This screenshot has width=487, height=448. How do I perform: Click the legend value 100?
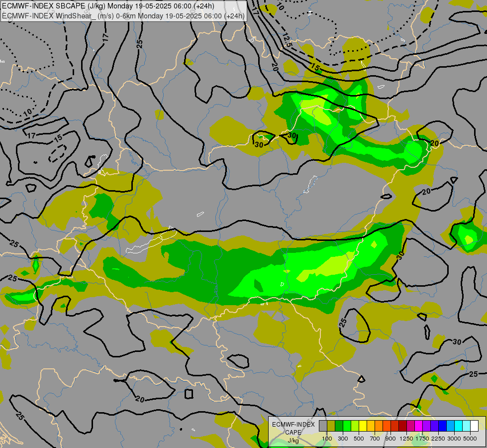pyautogui.click(x=327, y=439)
